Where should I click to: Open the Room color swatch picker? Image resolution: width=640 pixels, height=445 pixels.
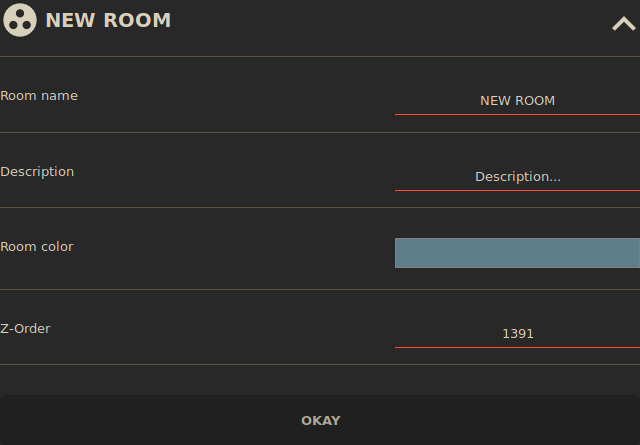tap(517, 253)
